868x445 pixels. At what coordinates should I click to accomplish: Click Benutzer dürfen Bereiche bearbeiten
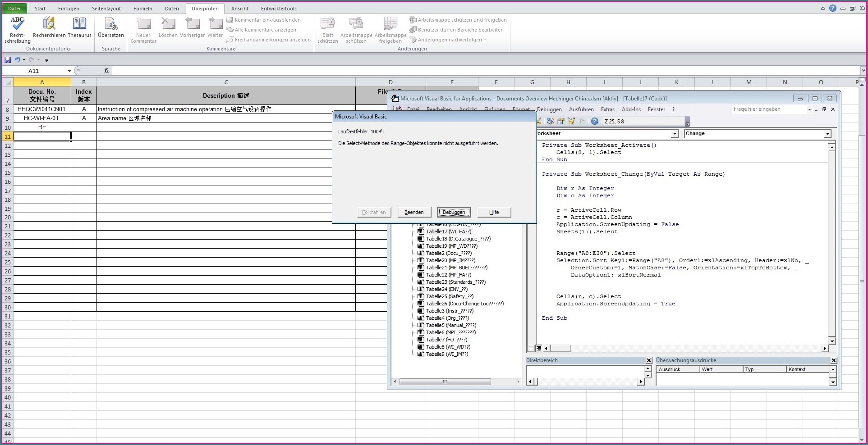[456, 30]
